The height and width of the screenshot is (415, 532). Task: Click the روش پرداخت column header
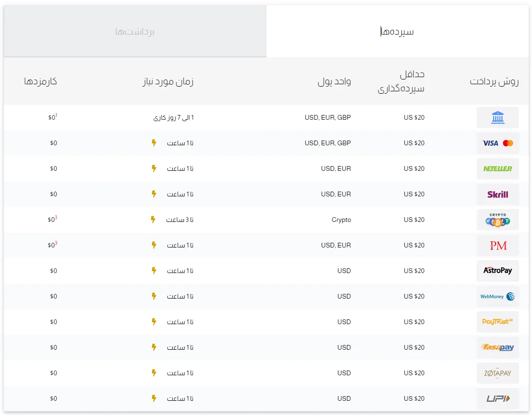coord(494,81)
